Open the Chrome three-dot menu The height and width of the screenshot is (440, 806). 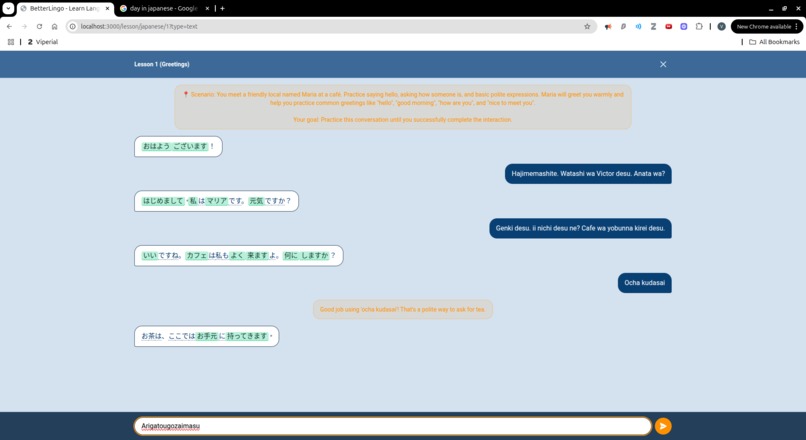point(797,27)
